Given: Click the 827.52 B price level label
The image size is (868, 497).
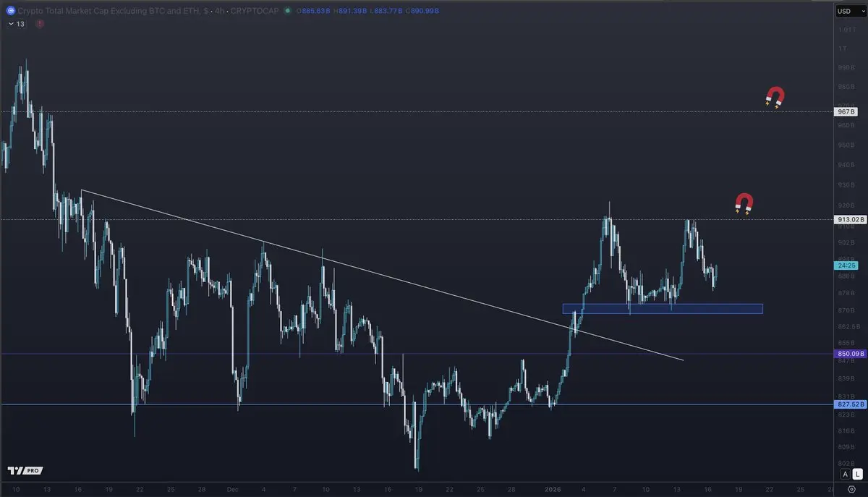Looking at the screenshot, I should click(846, 404).
